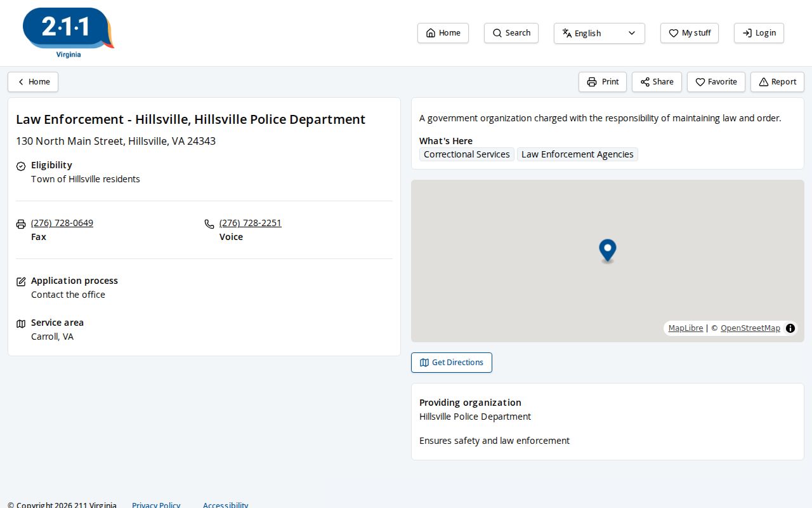Screen dimensions: 812x508
Task: Click the text Contact the office
Action: tap(68, 295)
